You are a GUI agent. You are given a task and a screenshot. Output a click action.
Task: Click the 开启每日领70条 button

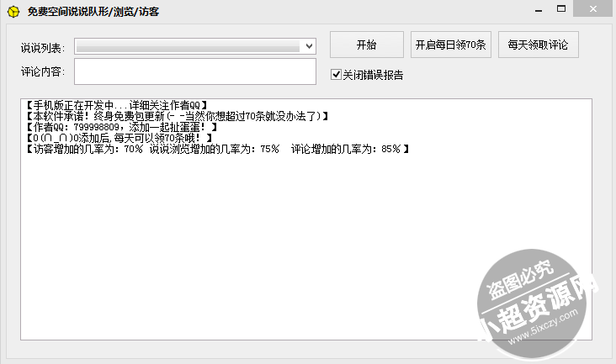(450, 45)
